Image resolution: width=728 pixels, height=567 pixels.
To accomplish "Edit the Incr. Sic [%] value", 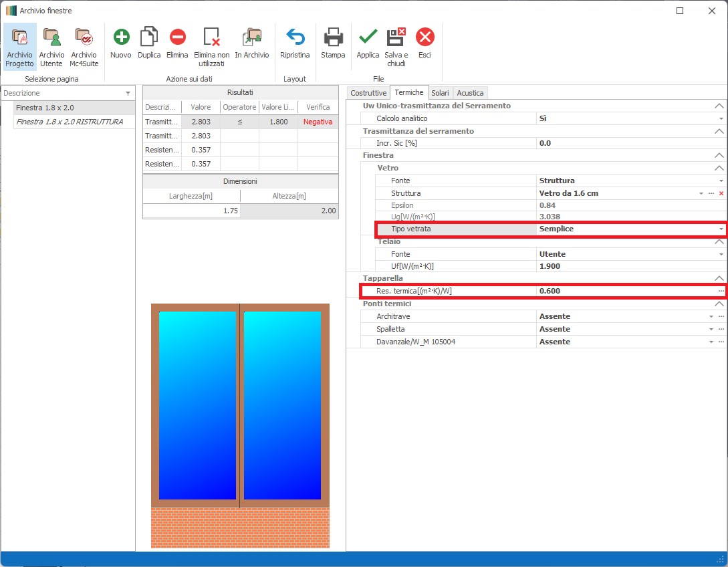I will [631, 143].
